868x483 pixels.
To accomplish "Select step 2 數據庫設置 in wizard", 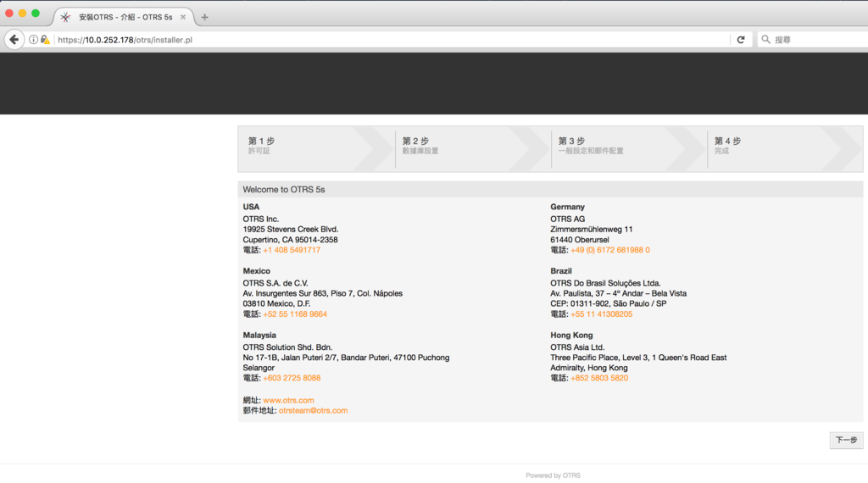I will (x=473, y=149).
